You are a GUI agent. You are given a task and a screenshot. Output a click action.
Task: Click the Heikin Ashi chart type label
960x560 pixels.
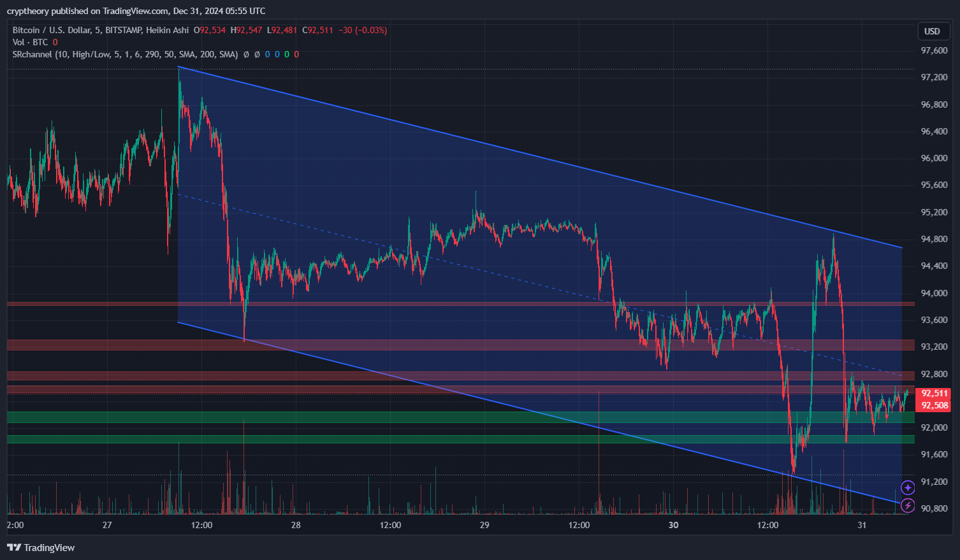pyautogui.click(x=167, y=30)
